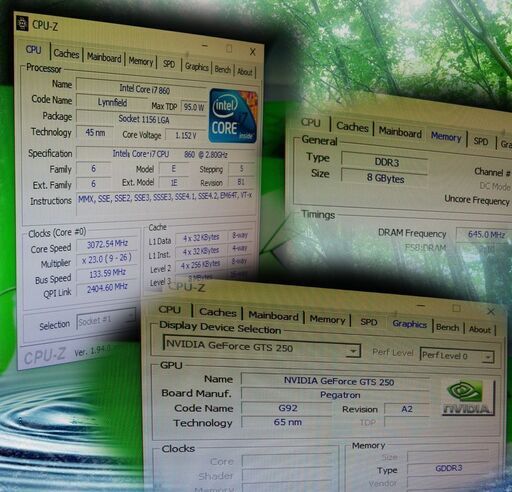Maximize the Graphics CPU-Z window
Viewport: 512px width, 492px height.
point(456,308)
